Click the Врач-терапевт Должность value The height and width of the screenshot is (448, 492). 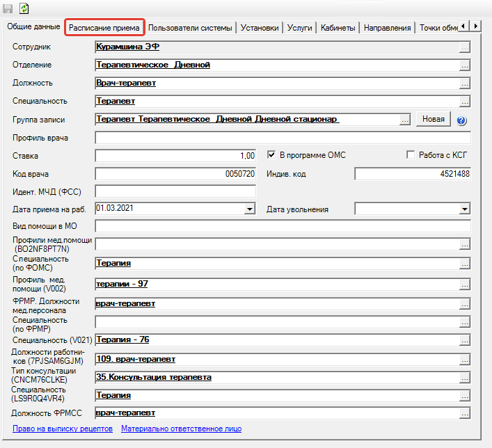[126, 83]
